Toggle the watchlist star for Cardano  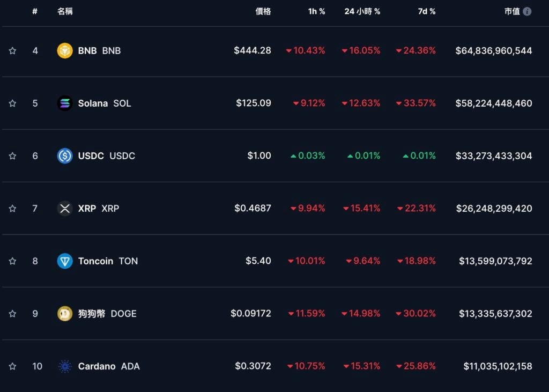click(12, 366)
